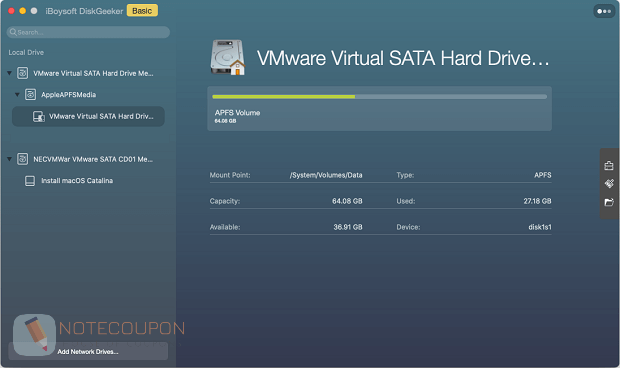Click the large hard drive with house icon
The image size is (620, 368).
(x=227, y=57)
